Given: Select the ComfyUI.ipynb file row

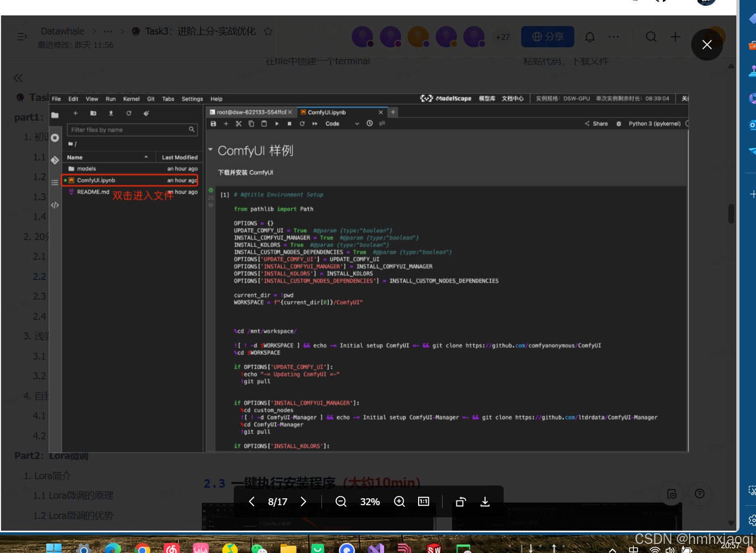Looking at the screenshot, I should pyautogui.click(x=130, y=180).
